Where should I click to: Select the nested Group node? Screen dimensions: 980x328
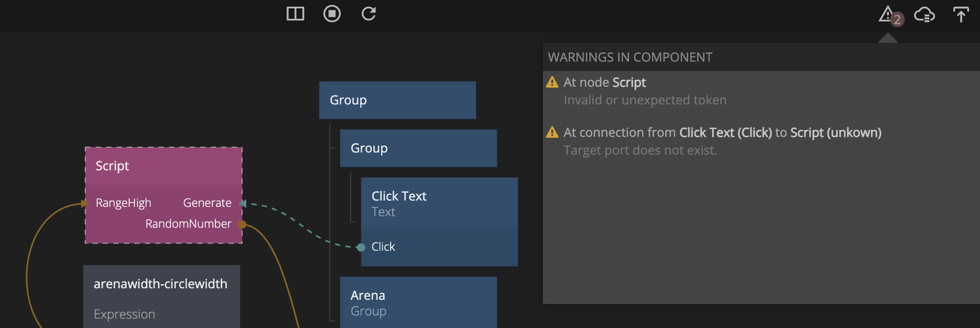click(x=418, y=148)
